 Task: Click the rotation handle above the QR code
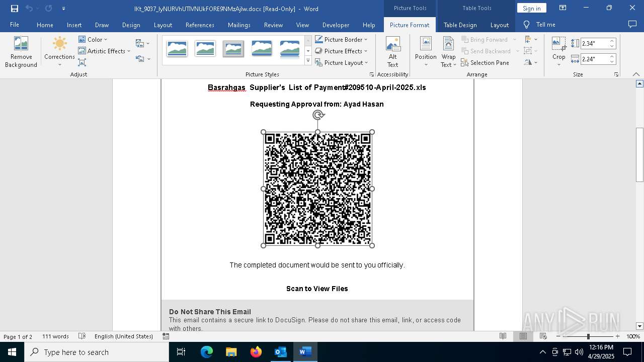point(318,115)
